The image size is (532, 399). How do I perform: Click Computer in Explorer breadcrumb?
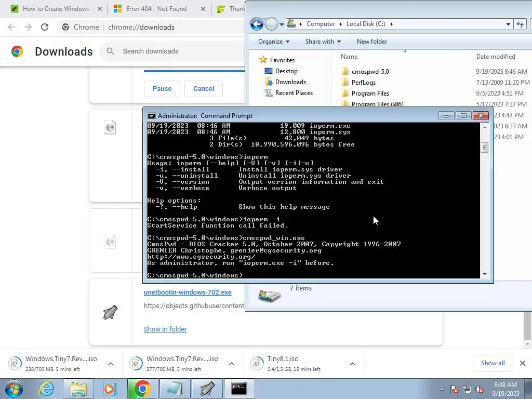pos(320,24)
